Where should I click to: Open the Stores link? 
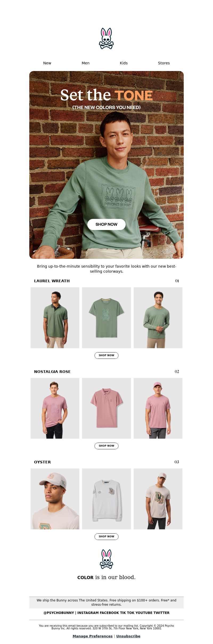coord(164,63)
